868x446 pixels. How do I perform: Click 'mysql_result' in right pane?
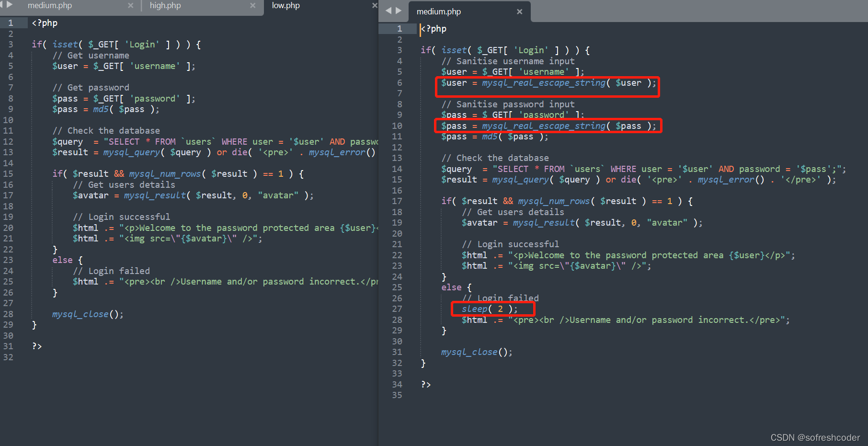pos(544,223)
